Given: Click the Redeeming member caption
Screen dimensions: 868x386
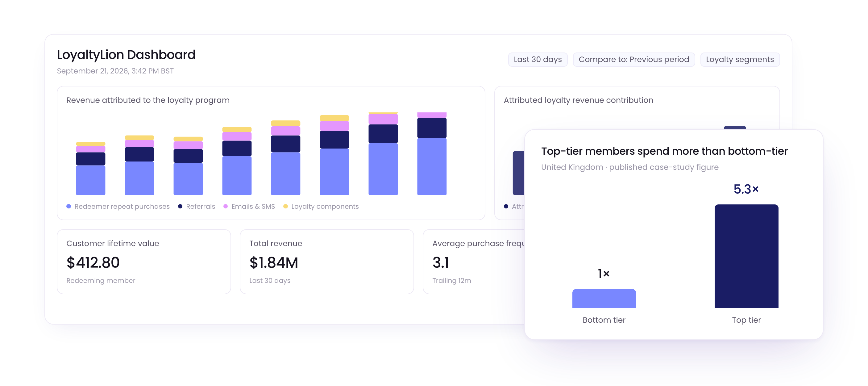Looking at the screenshot, I should point(101,280).
